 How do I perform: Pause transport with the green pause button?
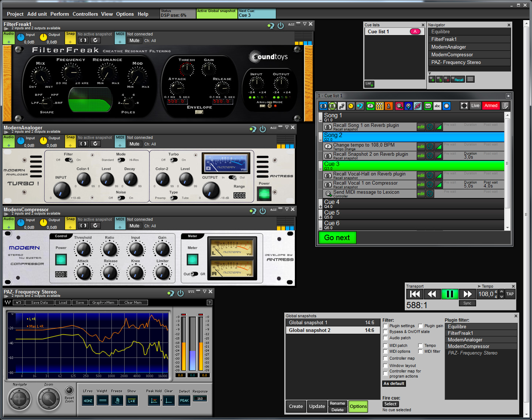point(450,294)
